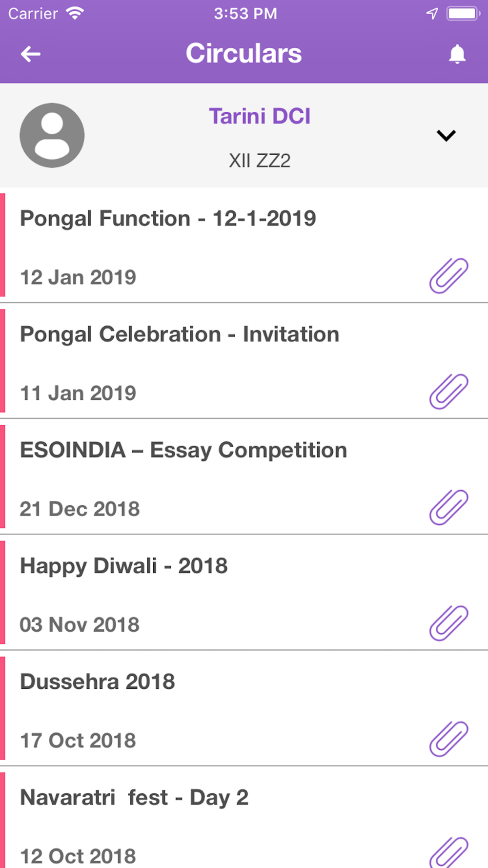Tap the back arrow in the Circulars header
This screenshot has height=868, width=488.
coord(30,54)
